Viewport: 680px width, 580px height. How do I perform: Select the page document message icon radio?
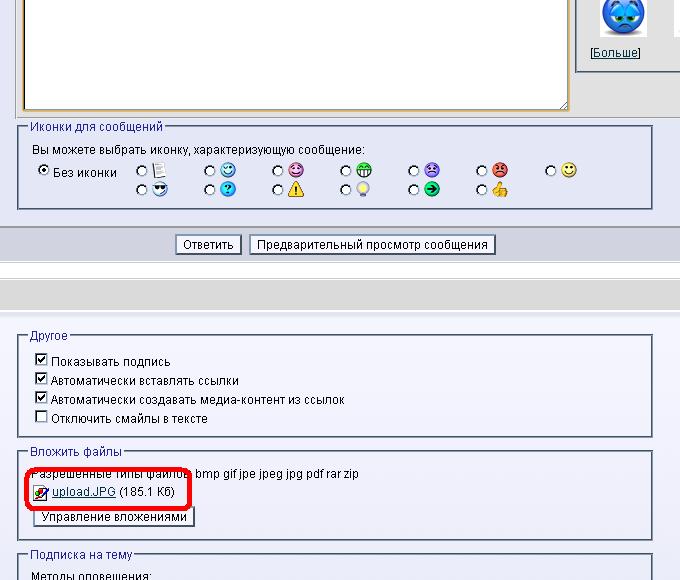pyautogui.click(x=142, y=171)
